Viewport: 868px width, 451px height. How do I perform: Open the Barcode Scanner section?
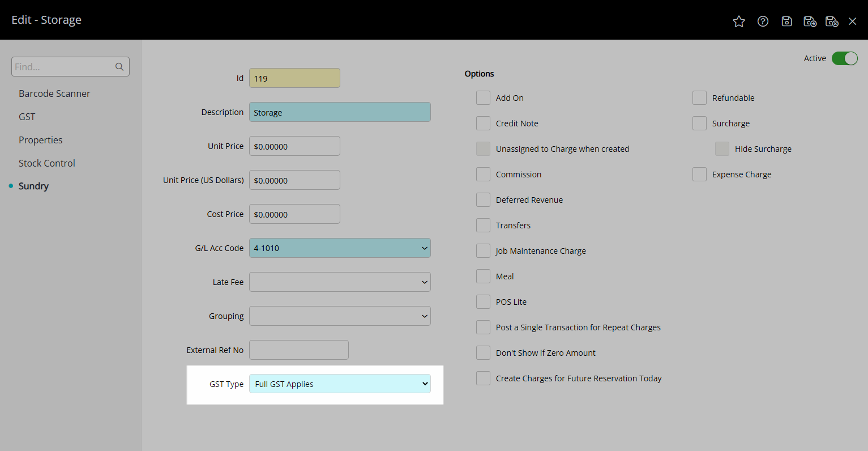tap(54, 93)
